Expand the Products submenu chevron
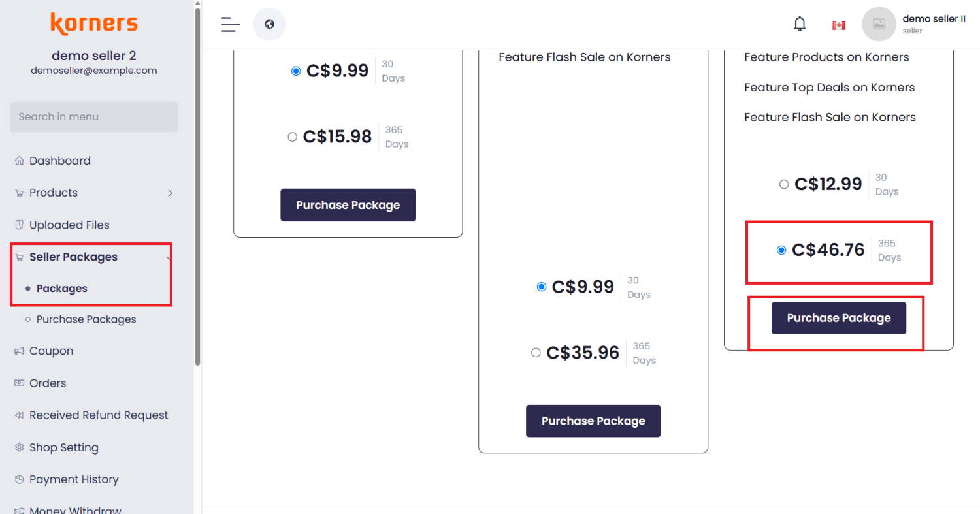The image size is (980, 514). pos(170,193)
